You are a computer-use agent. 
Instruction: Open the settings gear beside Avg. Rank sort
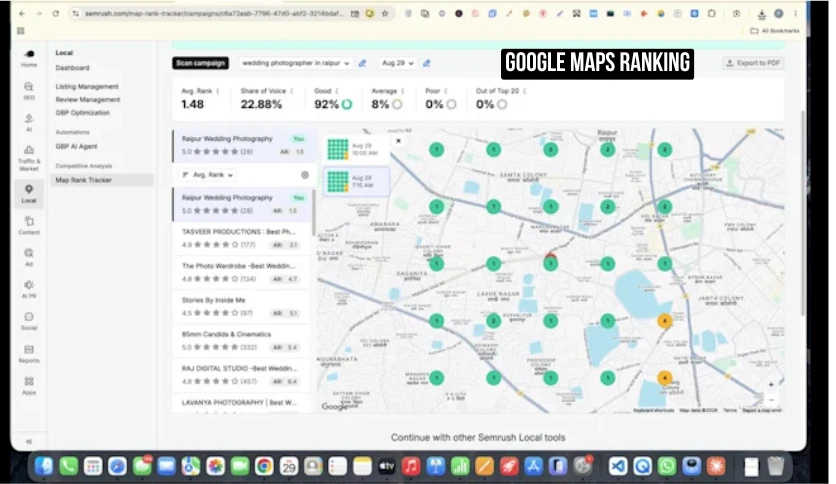coord(305,175)
